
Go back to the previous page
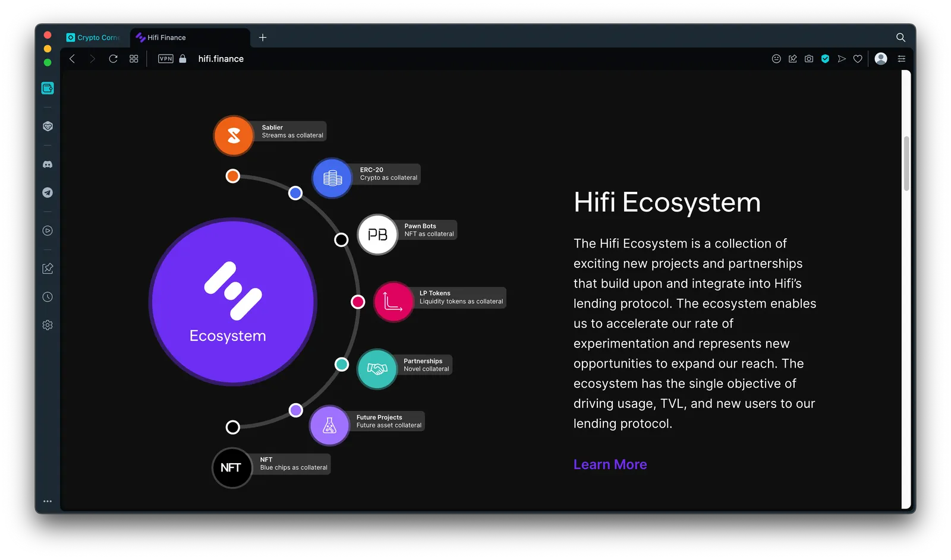(x=72, y=59)
